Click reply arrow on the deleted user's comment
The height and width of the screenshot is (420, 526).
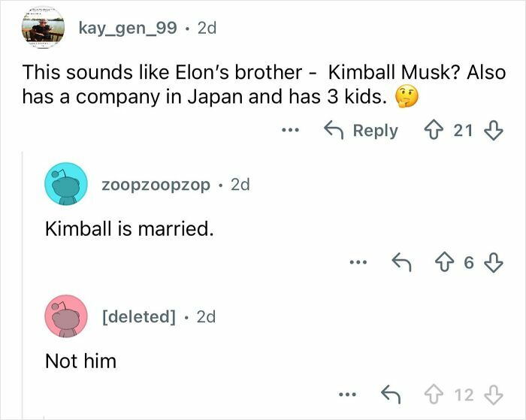(388, 394)
